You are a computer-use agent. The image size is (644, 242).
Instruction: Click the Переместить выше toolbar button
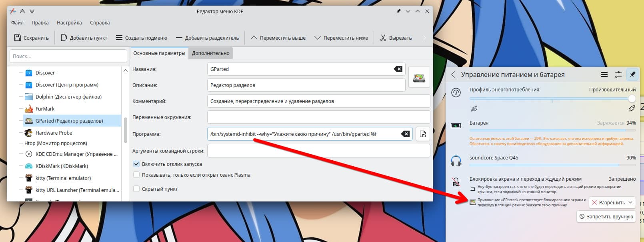pos(278,38)
